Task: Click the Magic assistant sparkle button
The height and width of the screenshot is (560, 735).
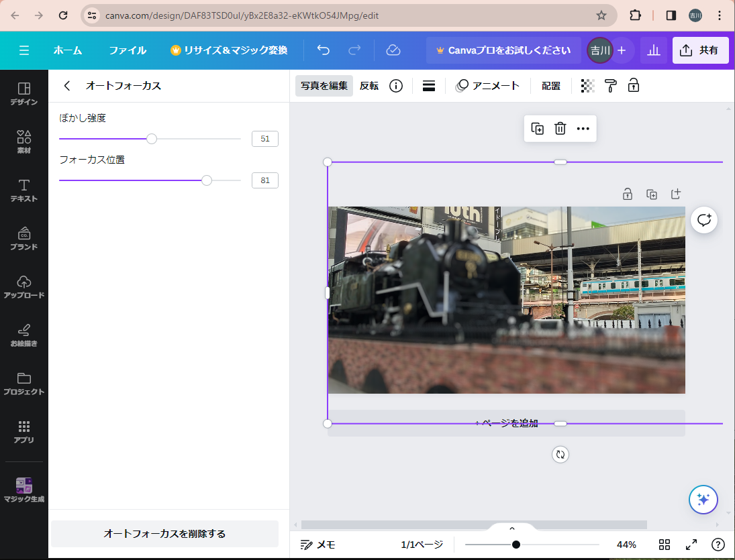Action: 703,500
